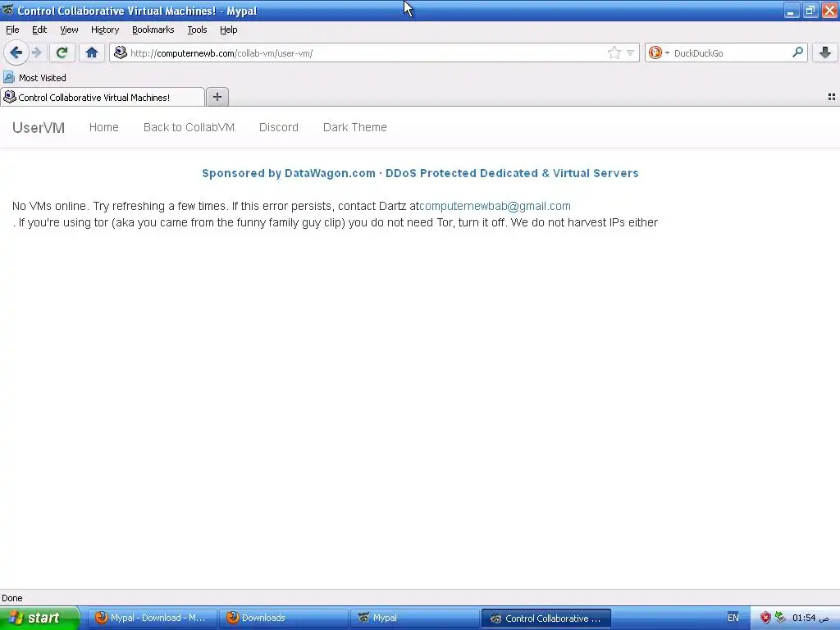This screenshot has height=630, width=840.
Task: Open the Bookmarks menu
Action: 153,30
